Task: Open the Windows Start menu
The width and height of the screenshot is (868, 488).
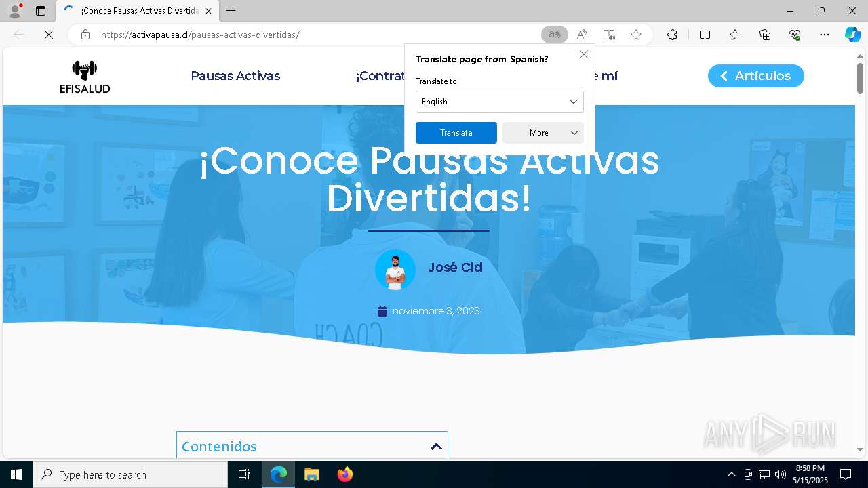Action: 16,474
